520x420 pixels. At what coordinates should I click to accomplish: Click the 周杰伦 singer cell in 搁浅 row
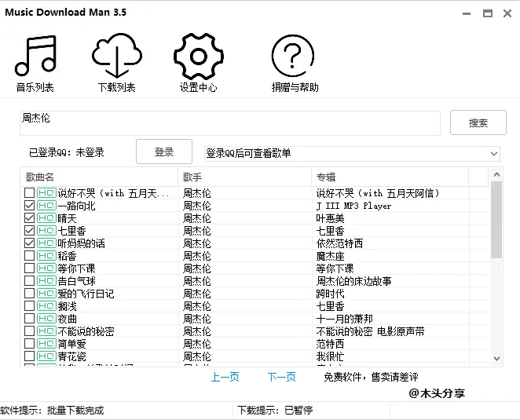197,306
